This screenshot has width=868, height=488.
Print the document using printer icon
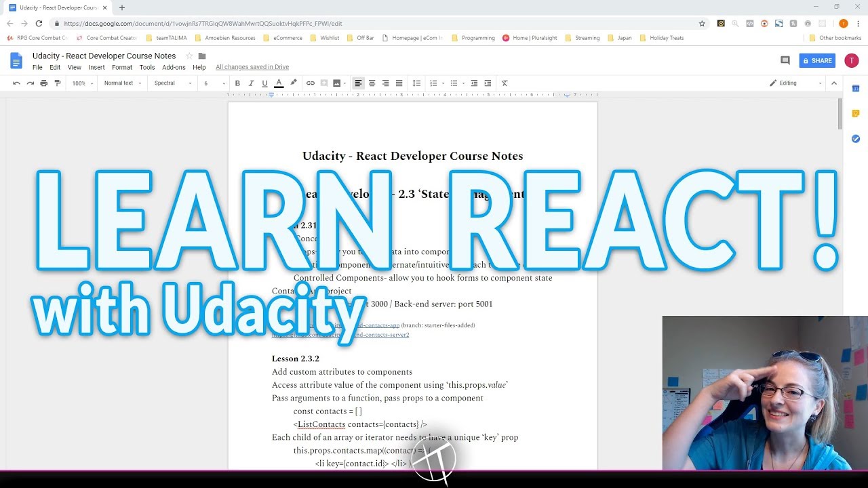point(43,83)
